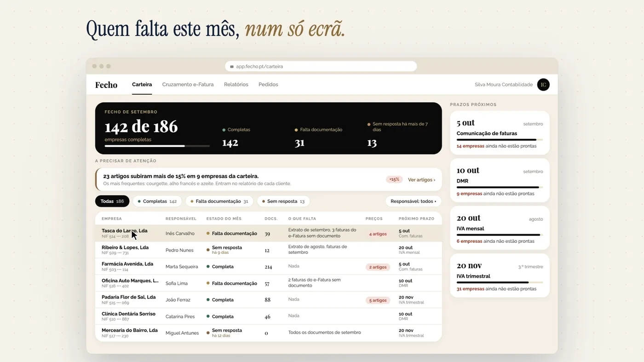Click the empresas completas progress bar
Image resolution: width=644 pixels, height=362 pixels.
click(x=157, y=146)
